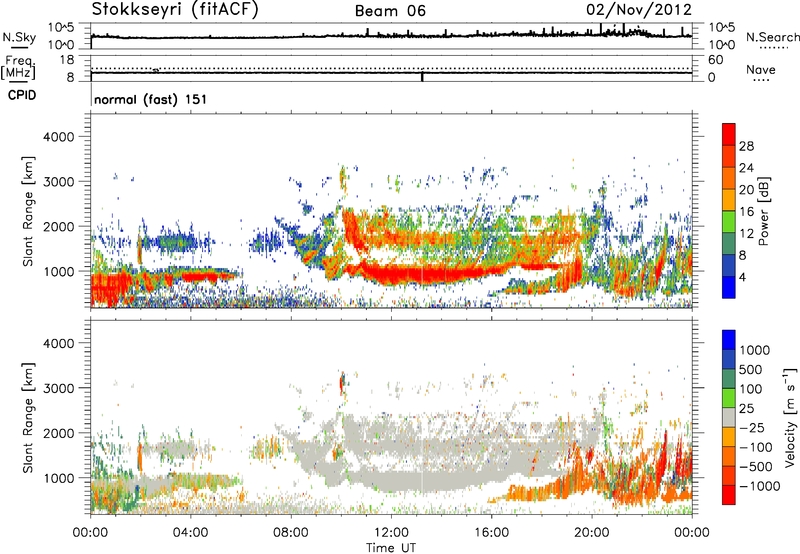Click the "04:00" time axis tick label
This screenshot has height=554, width=800.
(191, 533)
